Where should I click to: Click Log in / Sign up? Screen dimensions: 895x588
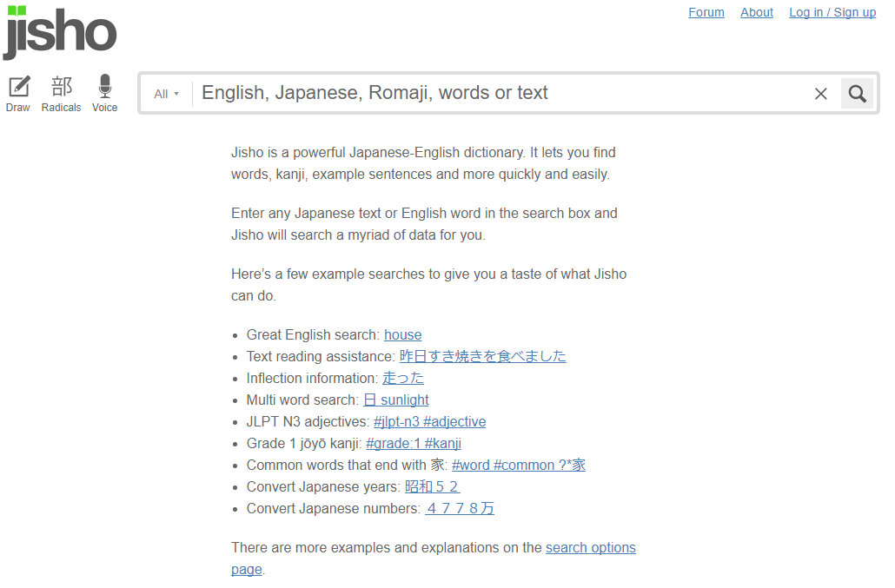coord(832,12)
